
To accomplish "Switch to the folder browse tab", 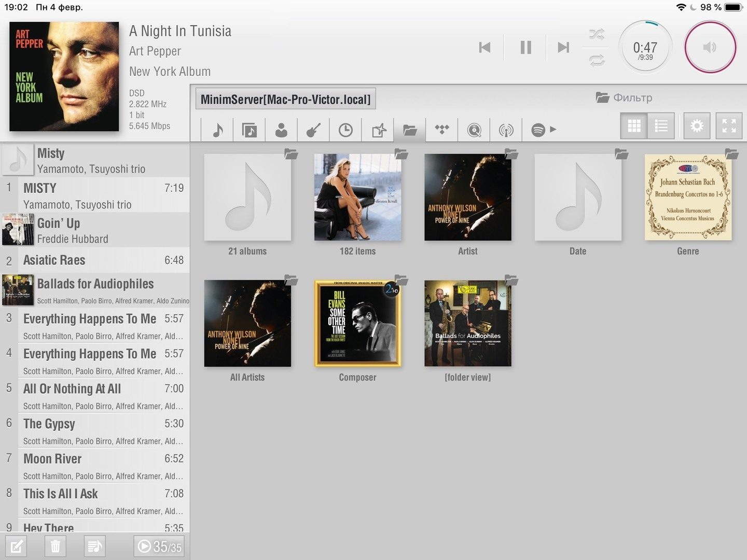I will (410, 130).
